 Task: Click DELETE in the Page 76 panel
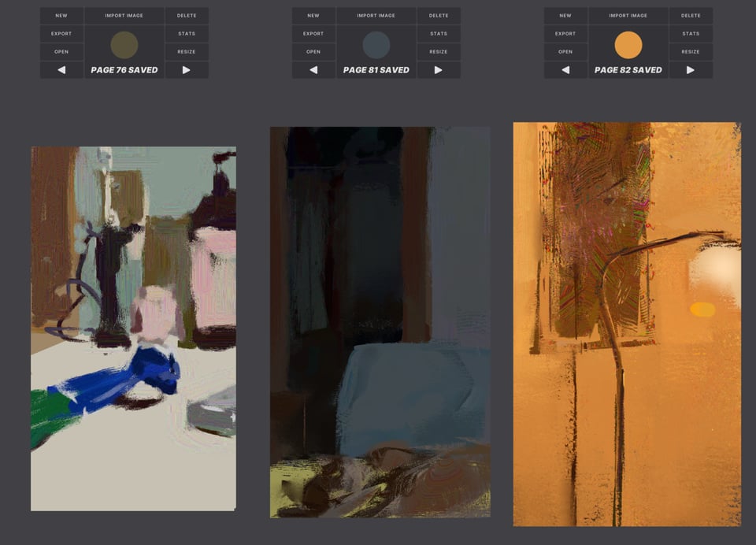(187, 16)
